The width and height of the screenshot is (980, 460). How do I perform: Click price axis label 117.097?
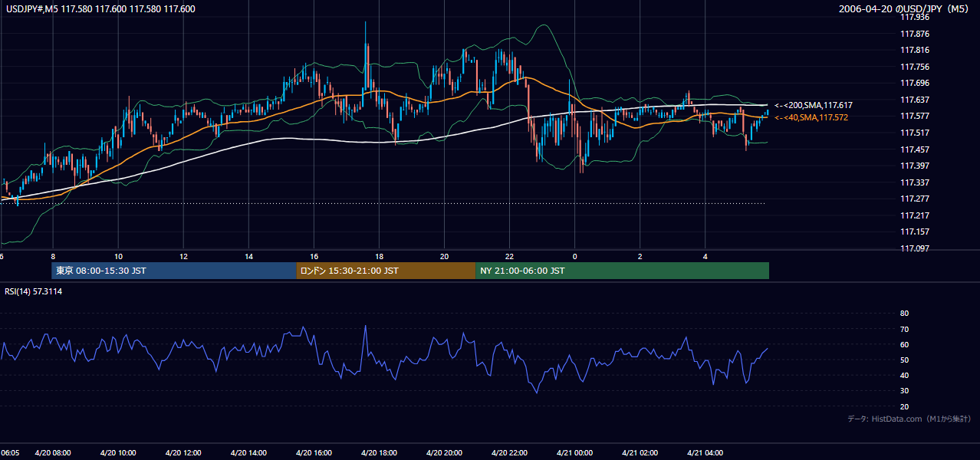pos(915,248)
